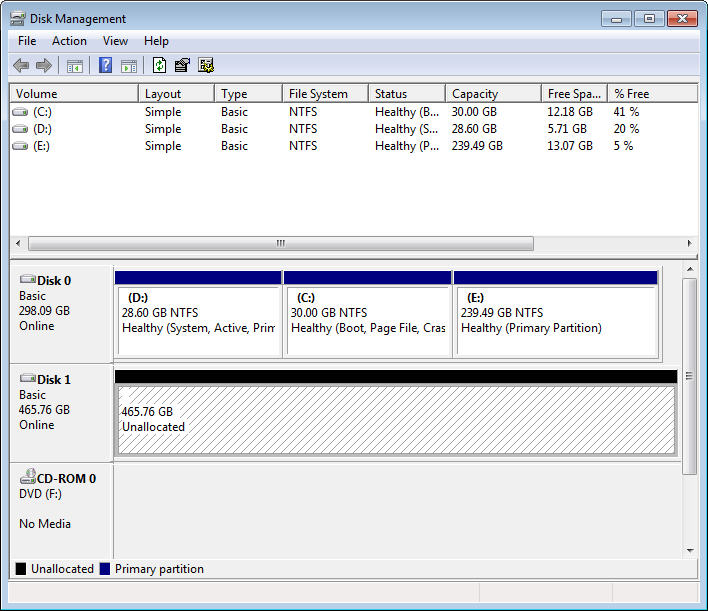
Task: Open Help via the blue question mark icon
Action: point(105,65)
